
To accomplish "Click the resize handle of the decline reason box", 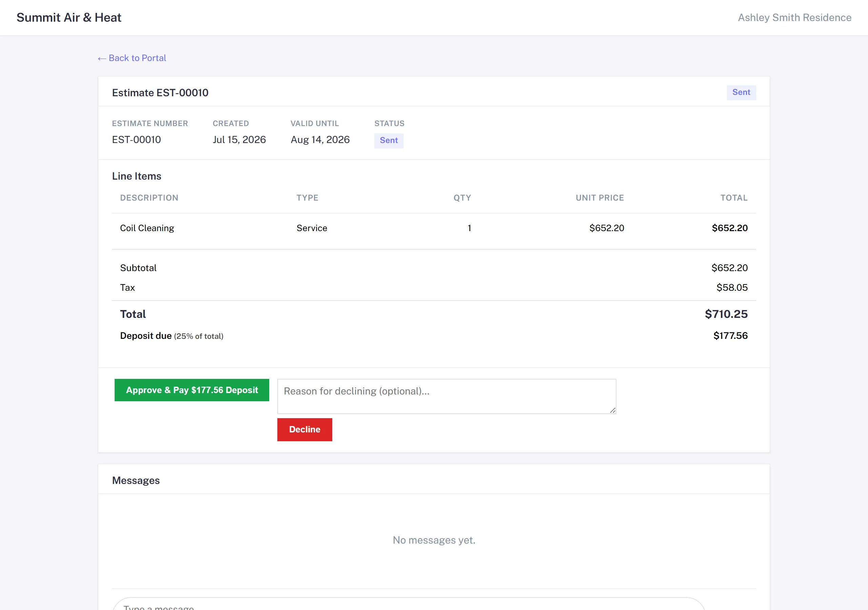I will [x=612, y=410].
